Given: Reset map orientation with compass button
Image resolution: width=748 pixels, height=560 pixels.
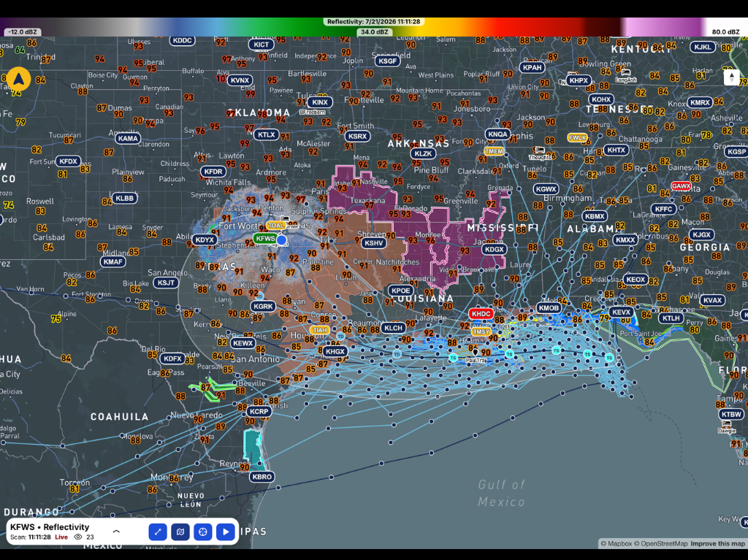Looking at the screenshot, I should (x=731, y=77).
